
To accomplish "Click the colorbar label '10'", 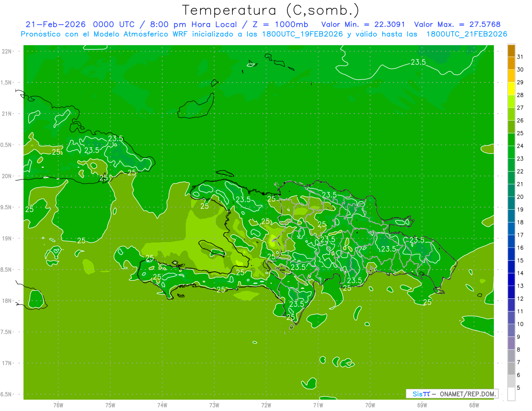I will point(520,324).
